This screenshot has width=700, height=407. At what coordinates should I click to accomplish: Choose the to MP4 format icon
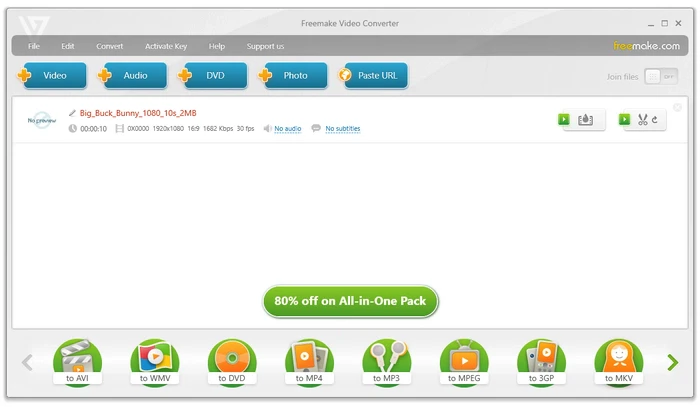click(x=309, y=362)
